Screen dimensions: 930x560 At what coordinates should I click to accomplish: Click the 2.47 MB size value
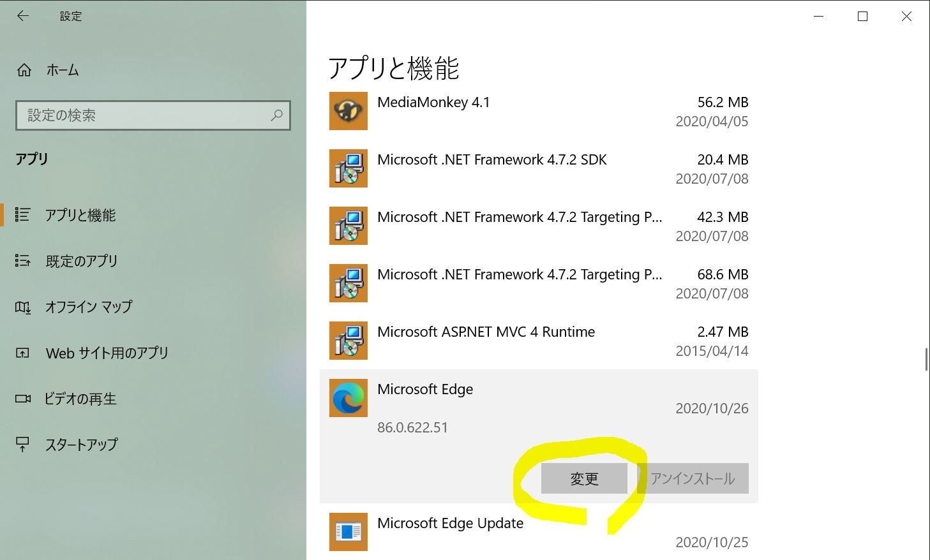(723, 332)
